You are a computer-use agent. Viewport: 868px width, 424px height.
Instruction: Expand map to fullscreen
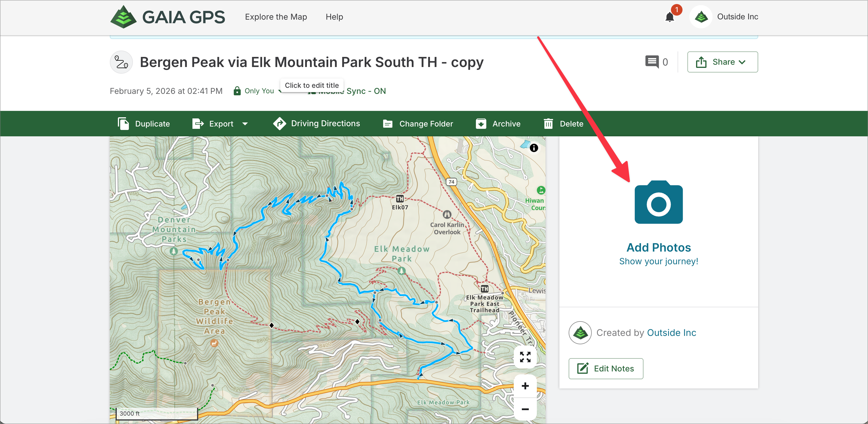coord(525,357)
